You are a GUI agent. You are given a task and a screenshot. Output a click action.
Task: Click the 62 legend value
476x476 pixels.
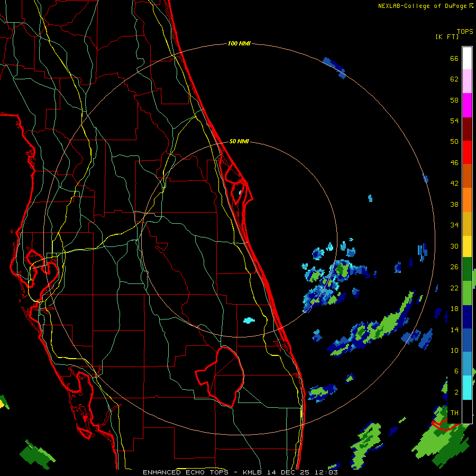coord(454,79)
